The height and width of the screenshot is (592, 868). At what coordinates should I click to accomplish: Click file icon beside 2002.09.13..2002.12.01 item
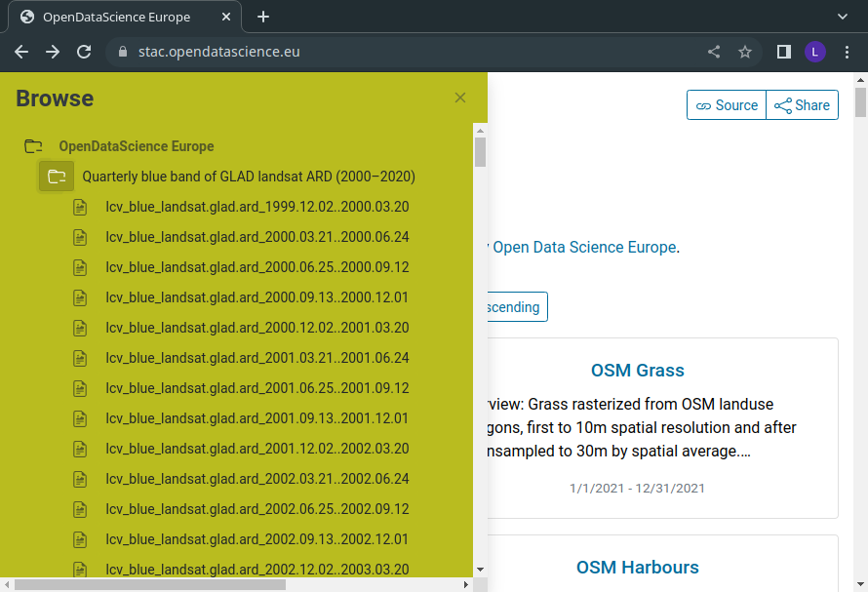(x=80, y=539)
